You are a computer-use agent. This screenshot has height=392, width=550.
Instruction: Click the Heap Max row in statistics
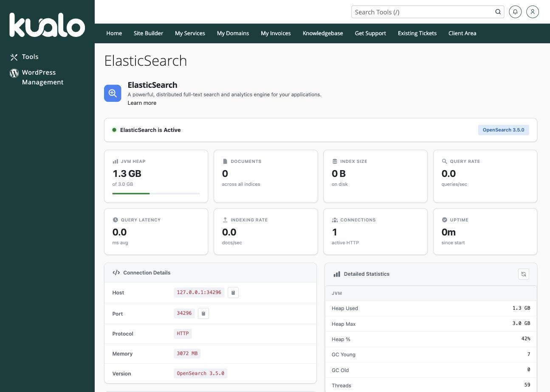[x=431, y=324]
